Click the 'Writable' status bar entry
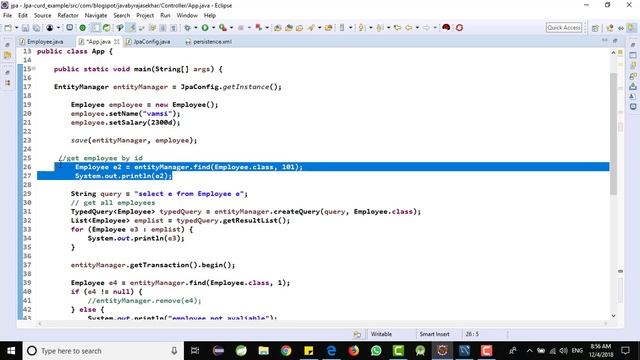 381,334
